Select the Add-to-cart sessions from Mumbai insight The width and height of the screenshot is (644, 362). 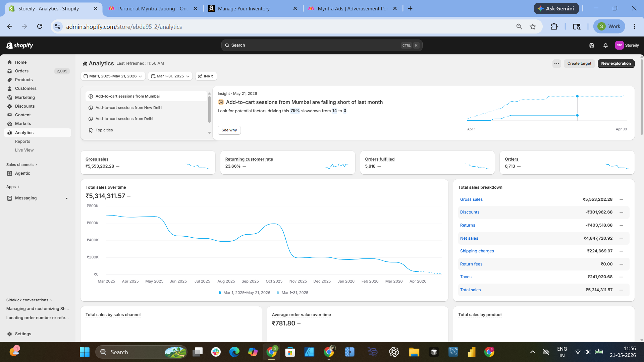146,96
